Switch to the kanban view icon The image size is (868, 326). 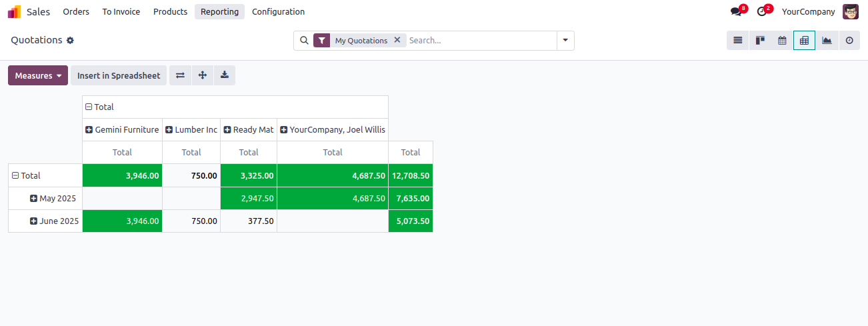coord(760,41)
